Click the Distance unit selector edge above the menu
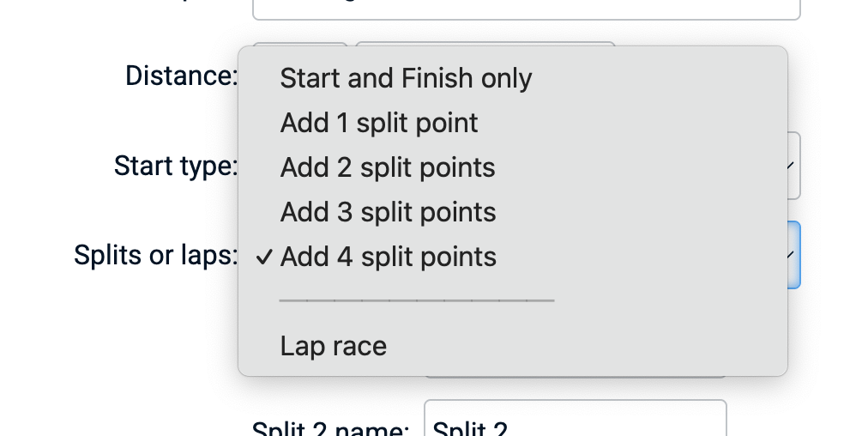The height and width of the screenshot is (436, 868). coord(485,43)
